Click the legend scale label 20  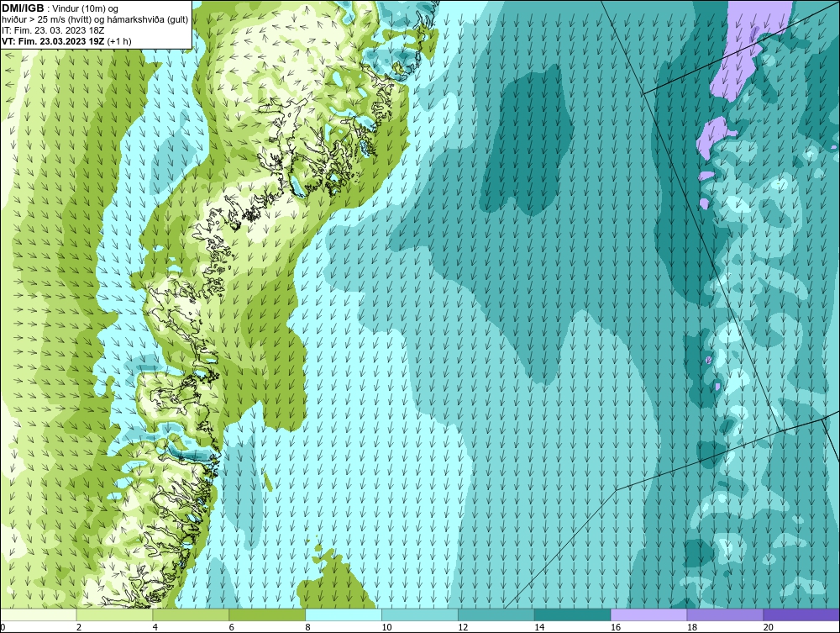pos(769,627)
